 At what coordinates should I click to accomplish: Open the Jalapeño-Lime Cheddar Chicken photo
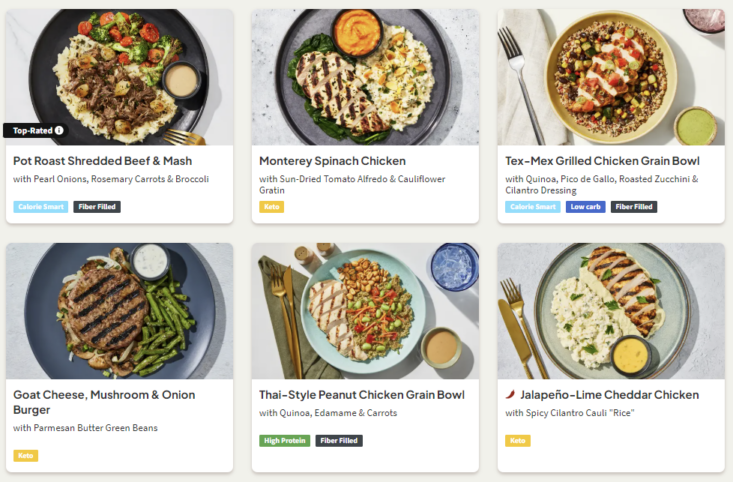coord(611,310)
